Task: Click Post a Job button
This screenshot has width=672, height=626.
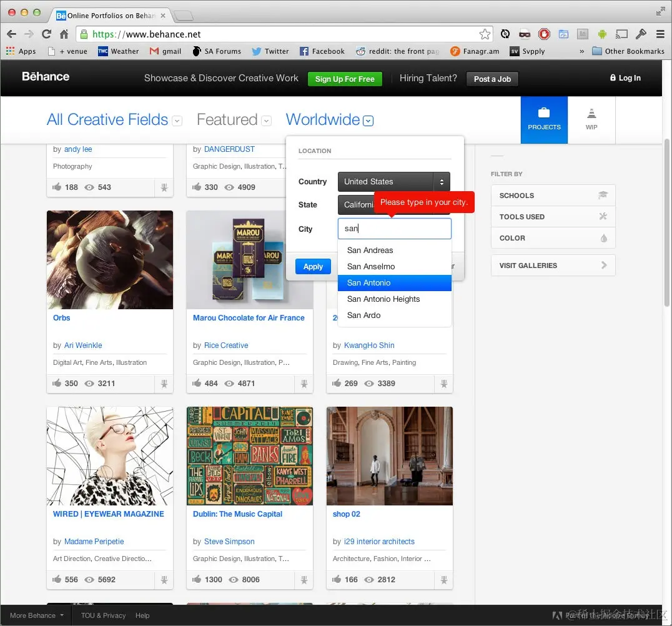Action: tap(492, 79)
